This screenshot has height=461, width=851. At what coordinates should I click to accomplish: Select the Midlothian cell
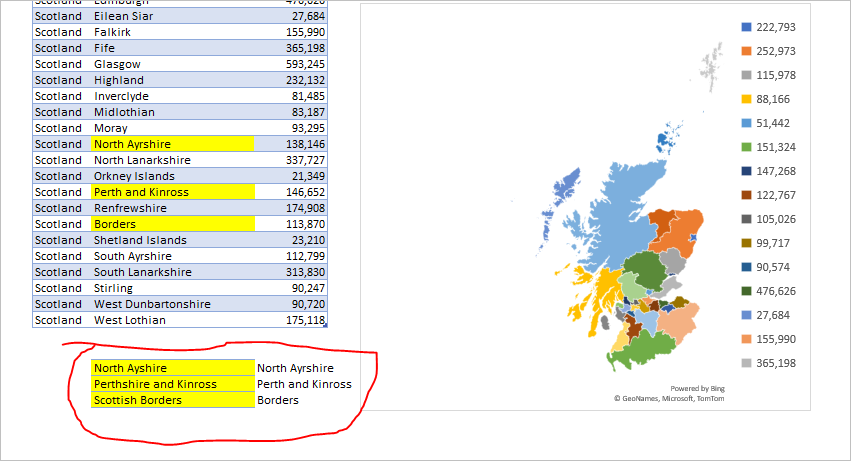pyautogui.click(x=173, y=112)
